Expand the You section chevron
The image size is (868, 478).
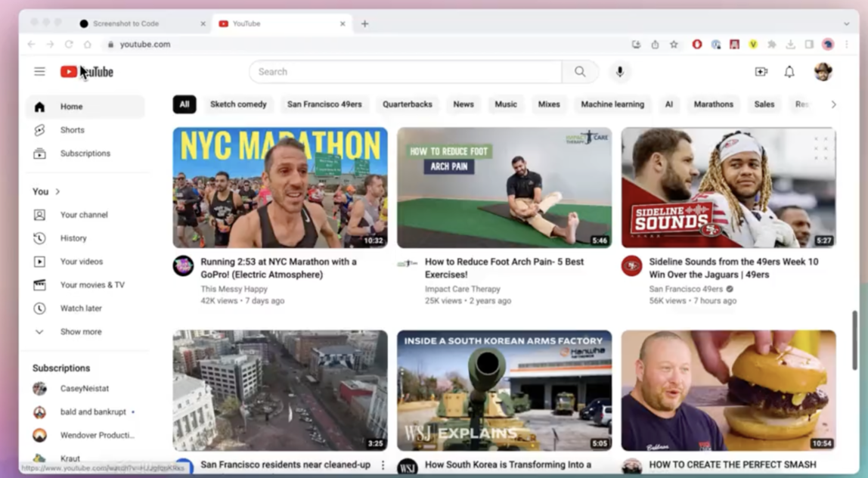point(57,191)
